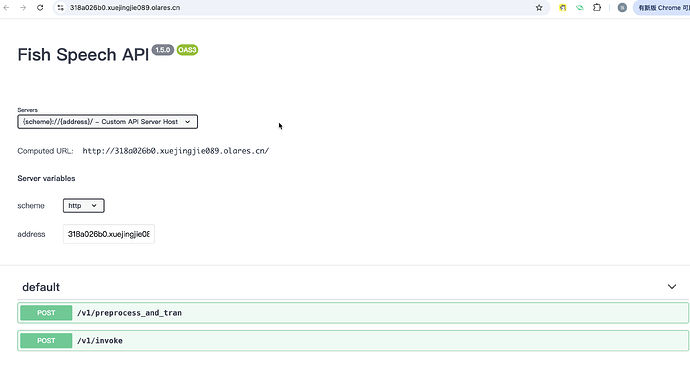Click the OAS3 badge
Image resolution: width=690 pixels, height=370 pixels.
click(x=187, y=50)
